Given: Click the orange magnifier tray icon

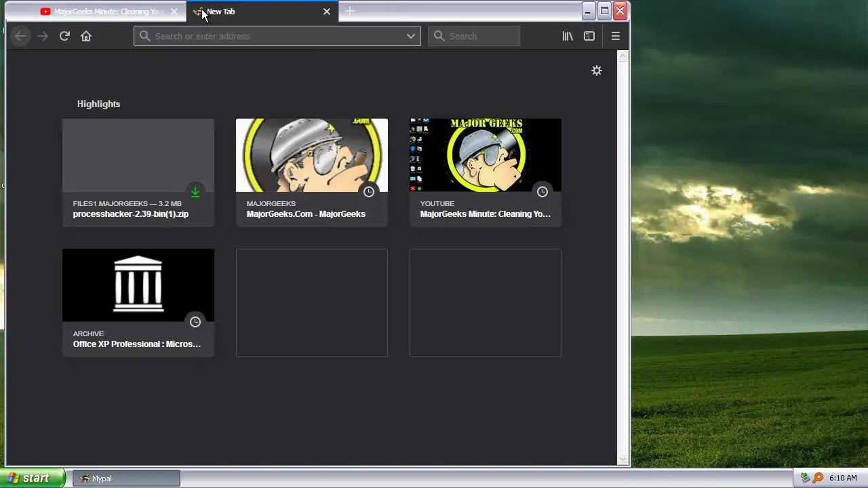Looking at the screenshot, I should [818, 478].
